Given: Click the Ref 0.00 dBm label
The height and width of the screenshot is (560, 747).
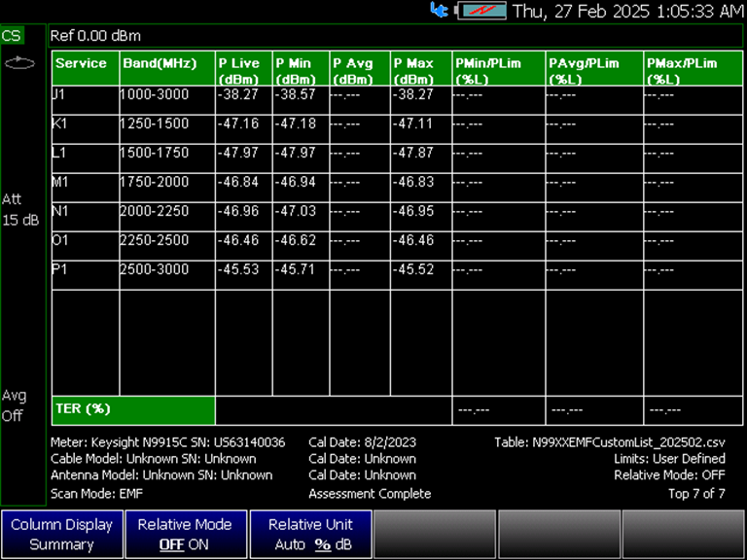Looking at the screenshot, I should [95, 36].
